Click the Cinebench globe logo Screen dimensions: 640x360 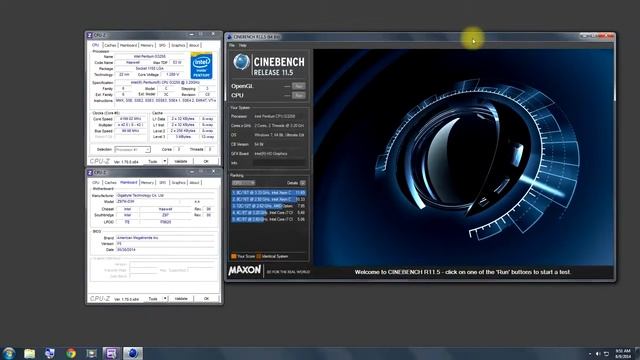pyautogui.click(x=241, y=62)
